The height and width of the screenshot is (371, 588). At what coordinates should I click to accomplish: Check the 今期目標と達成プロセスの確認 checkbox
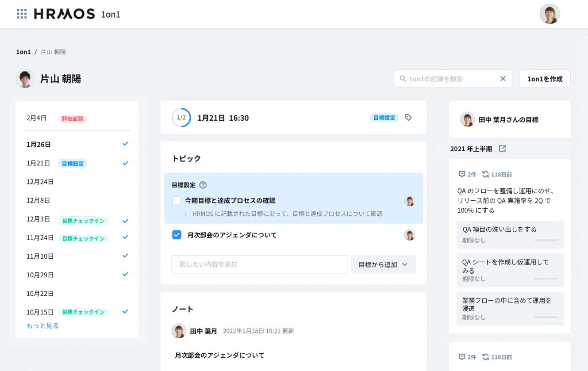tap(177, 201)
